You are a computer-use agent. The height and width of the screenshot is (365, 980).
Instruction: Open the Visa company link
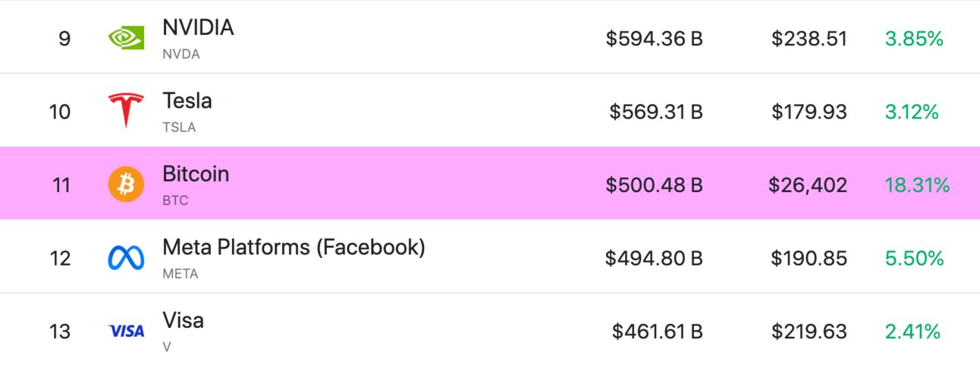pyautogui.click(x=183, y=320)
